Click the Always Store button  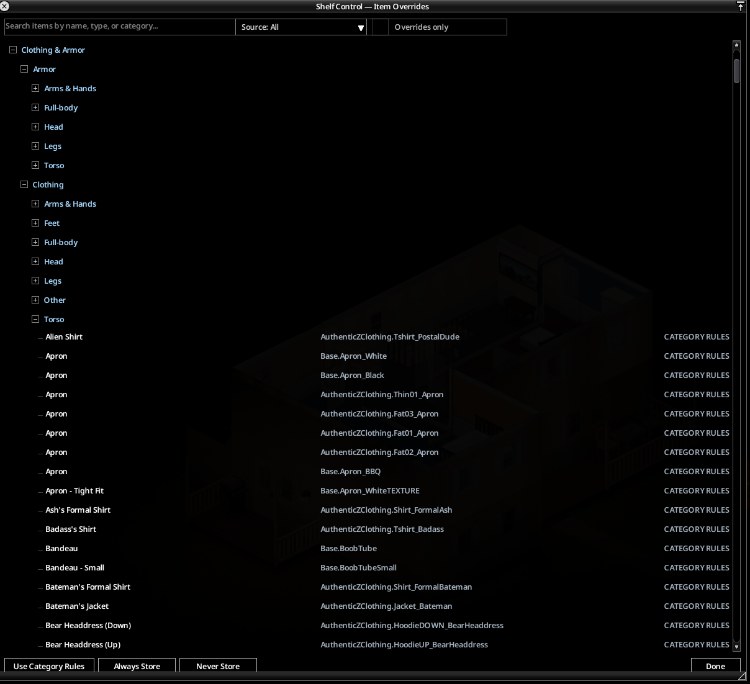point(137,666)
